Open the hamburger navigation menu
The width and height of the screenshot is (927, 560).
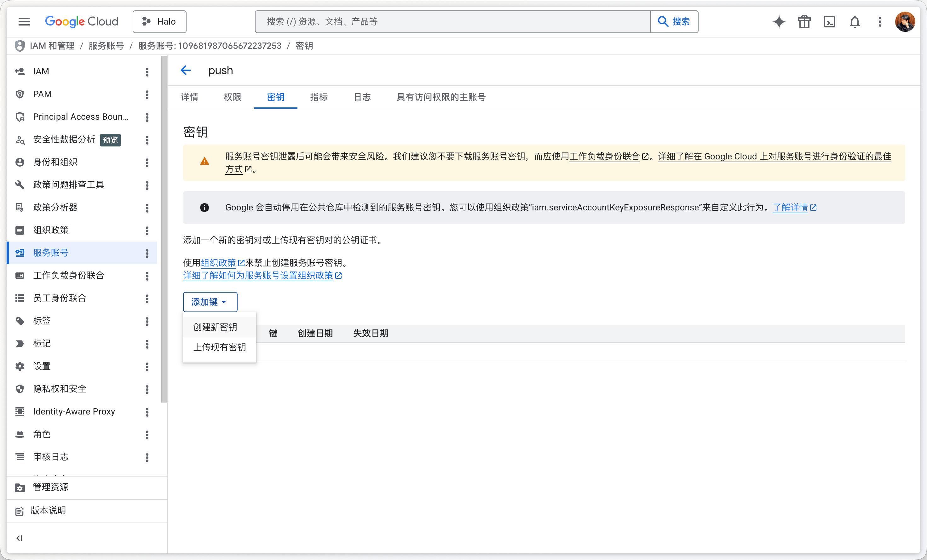[24, 22]
